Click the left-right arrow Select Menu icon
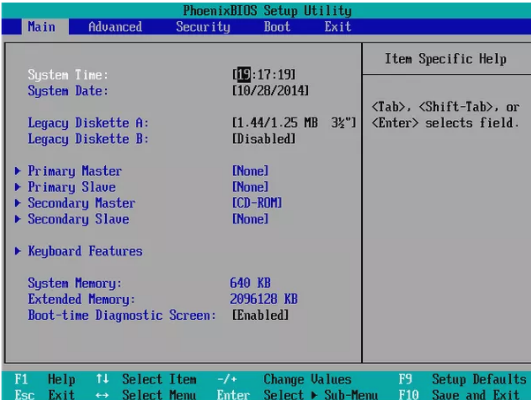 click(x=102, y=395)
